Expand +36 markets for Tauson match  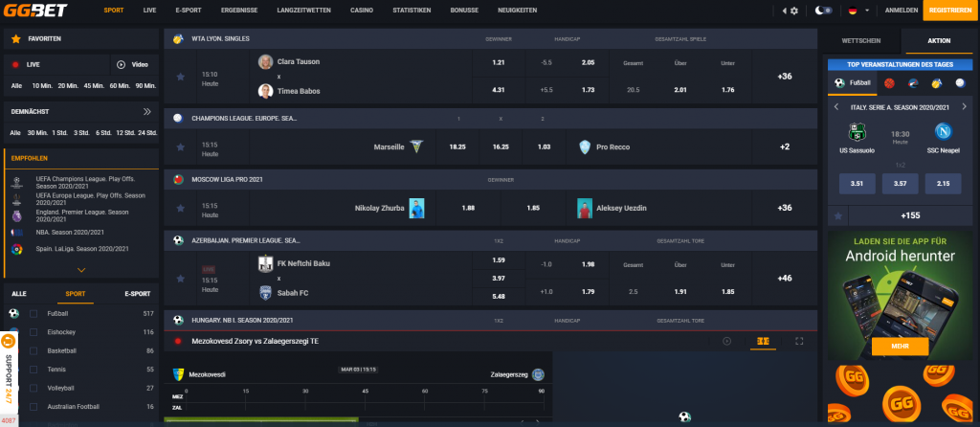tap(785, 77)
